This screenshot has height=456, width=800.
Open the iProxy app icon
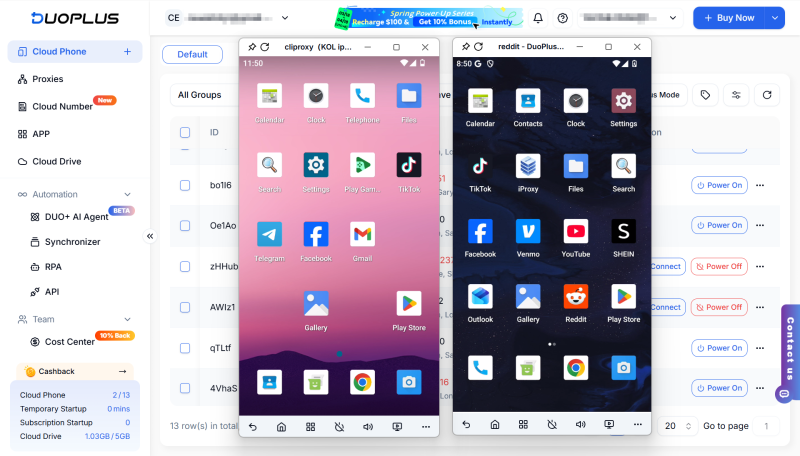[x=528, y=166]
